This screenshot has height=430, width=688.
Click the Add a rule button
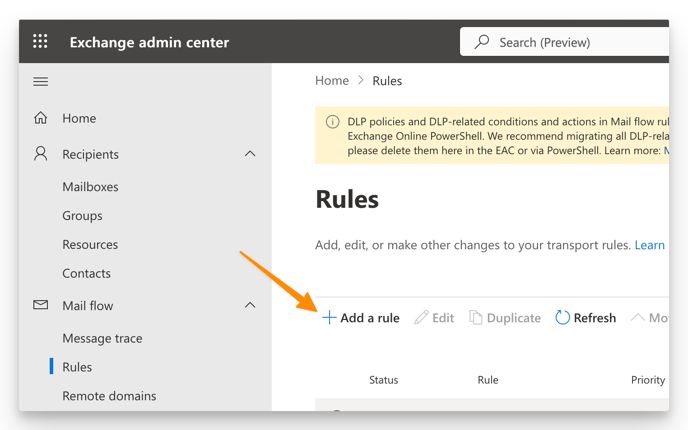(x=361, y=318)
